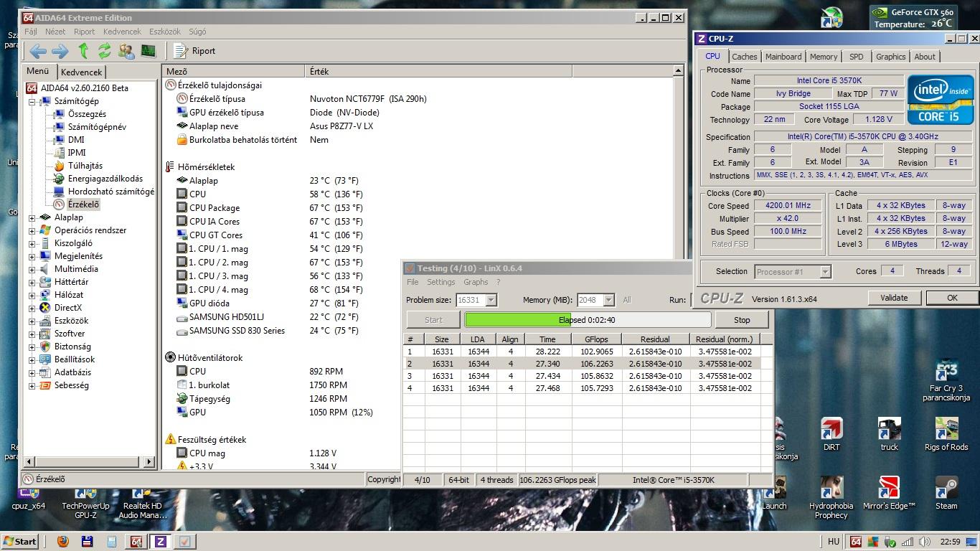Click the disabled Start button in LinX
Image resolution: width=980 pixels, height=551 pixels.
point(433,320)
